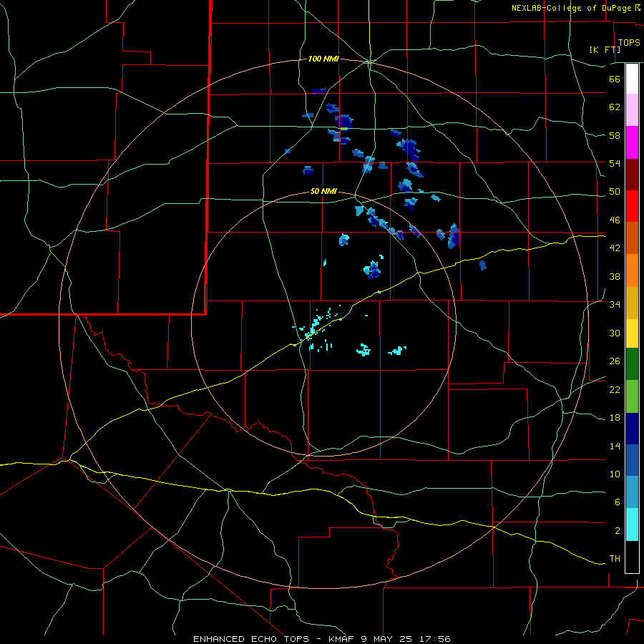Click the dark orange swatch between 46 and 42

coord(632,238)
